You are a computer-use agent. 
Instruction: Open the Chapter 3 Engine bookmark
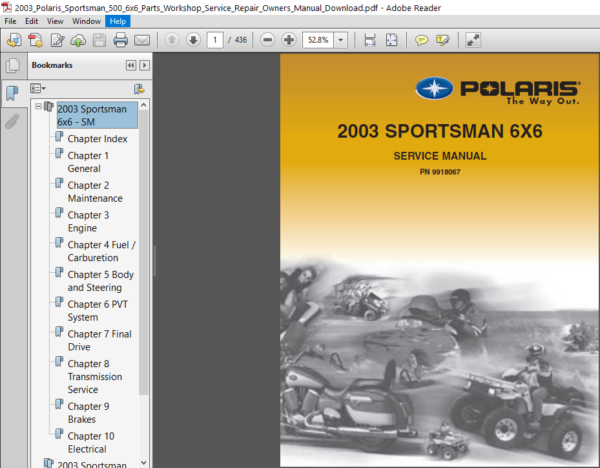point(88,221)
